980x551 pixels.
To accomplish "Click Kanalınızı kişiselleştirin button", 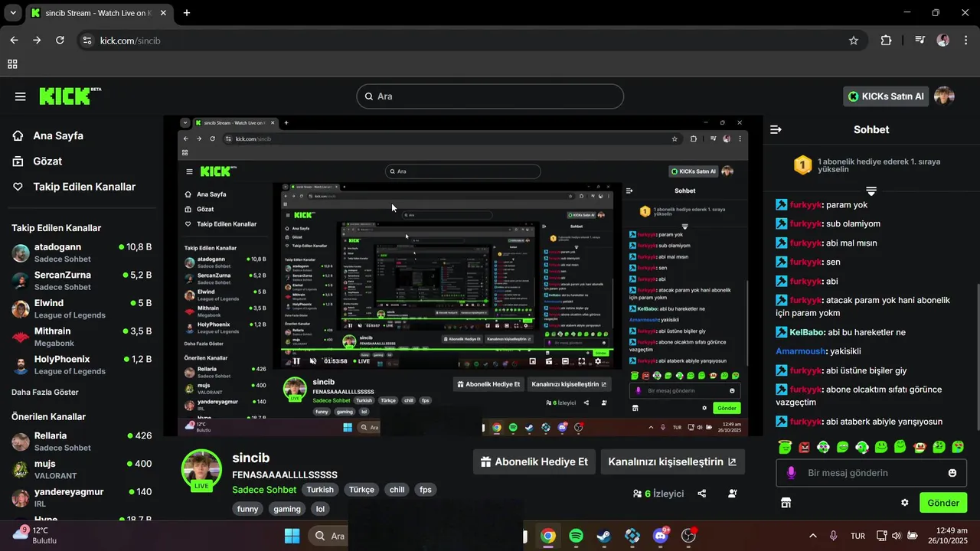I will coord(672,461).
